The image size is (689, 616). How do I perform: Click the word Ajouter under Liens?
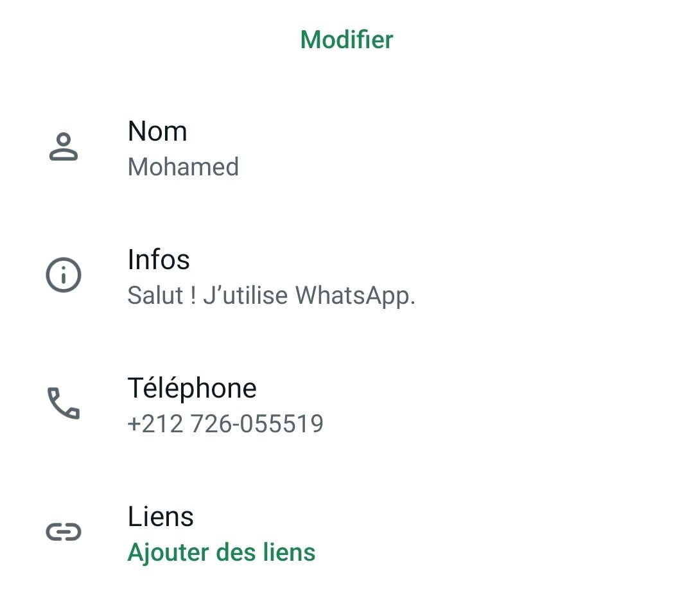[170, 552]
